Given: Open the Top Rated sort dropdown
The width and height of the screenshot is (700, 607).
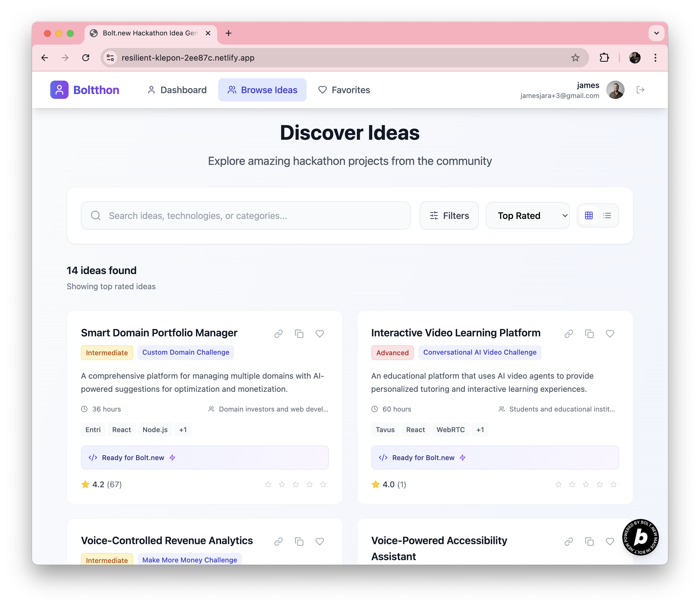Looking at the screenshot, I should pyautogui.click(x=527, y=215).
